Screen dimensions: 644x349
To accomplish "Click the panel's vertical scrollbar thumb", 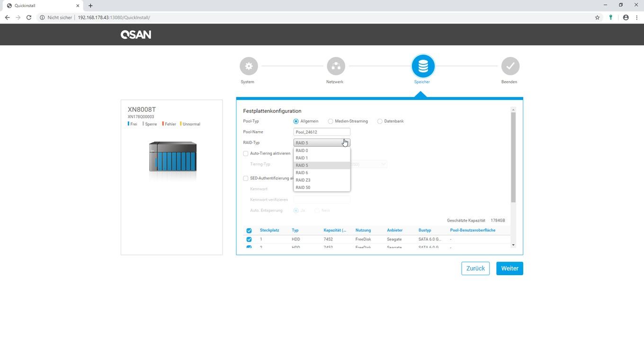I will (x=513, y=158).
